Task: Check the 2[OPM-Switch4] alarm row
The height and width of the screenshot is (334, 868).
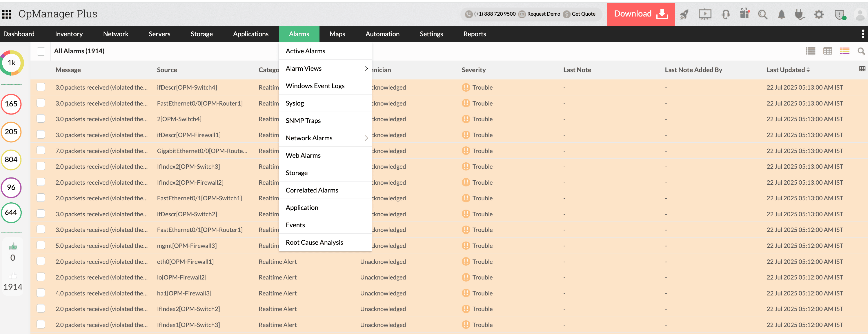Action: coord(41,119)
